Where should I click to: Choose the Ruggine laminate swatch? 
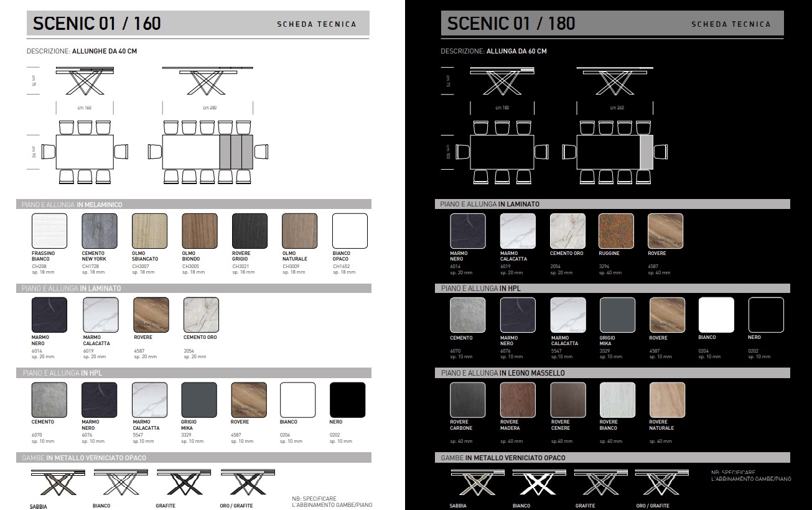pos(616,231)
